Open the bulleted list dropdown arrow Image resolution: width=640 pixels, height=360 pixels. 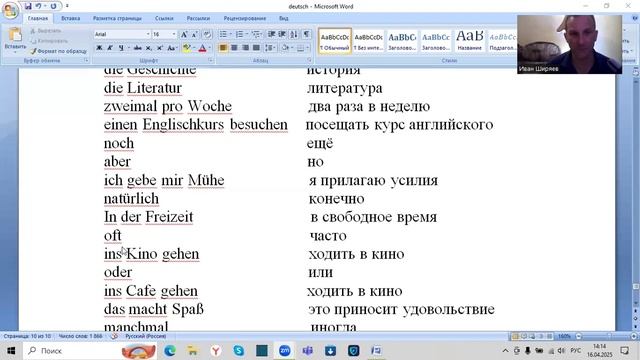(231, 34)
